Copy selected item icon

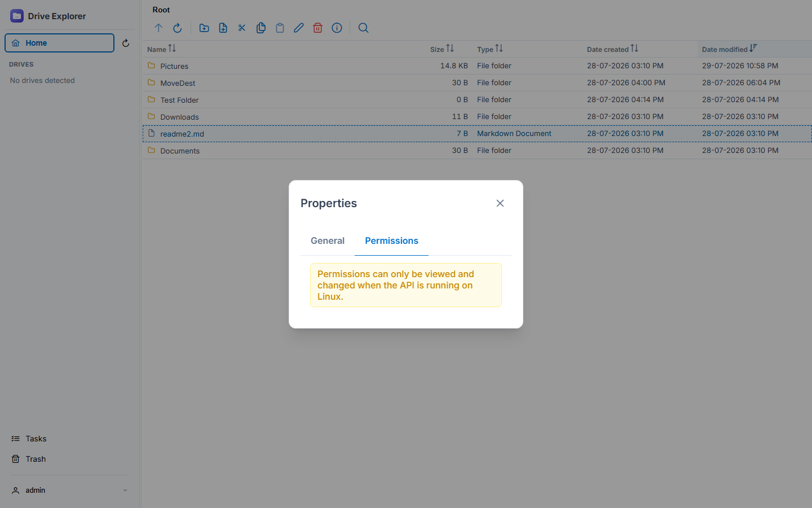click(261, 28)
